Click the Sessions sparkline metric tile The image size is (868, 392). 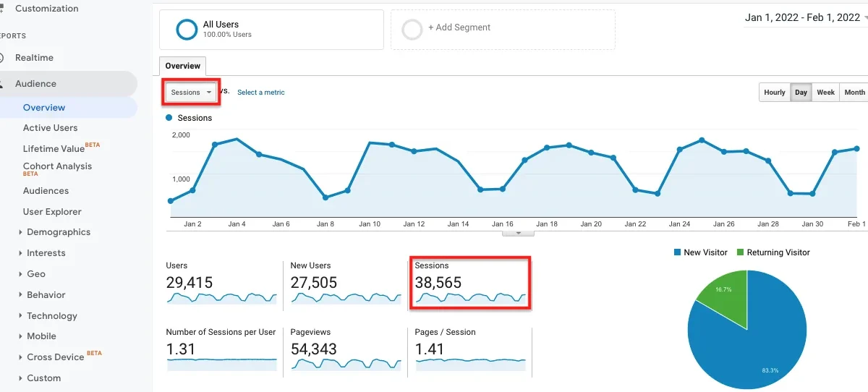470,283
